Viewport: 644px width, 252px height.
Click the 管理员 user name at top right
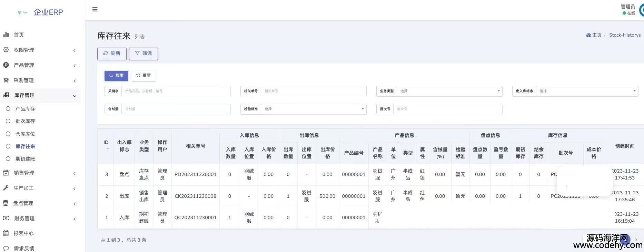pyautogui.click(x=628, y=7)
